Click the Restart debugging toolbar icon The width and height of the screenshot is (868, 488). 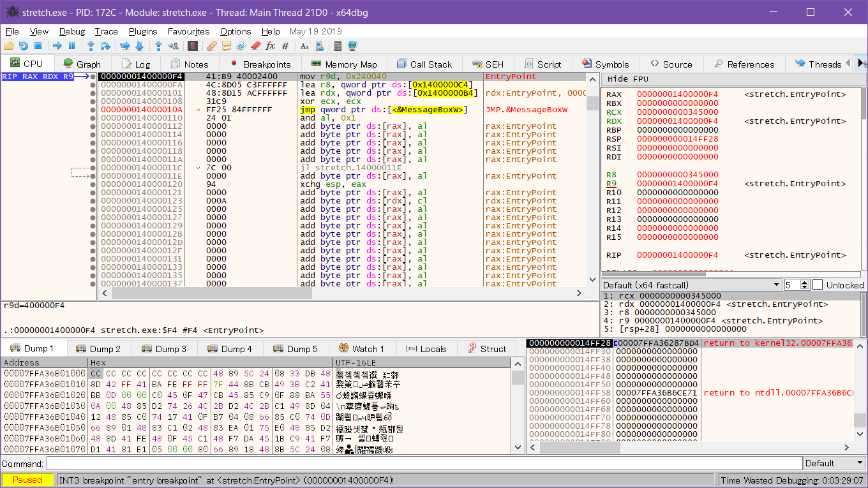coord(24,46)
